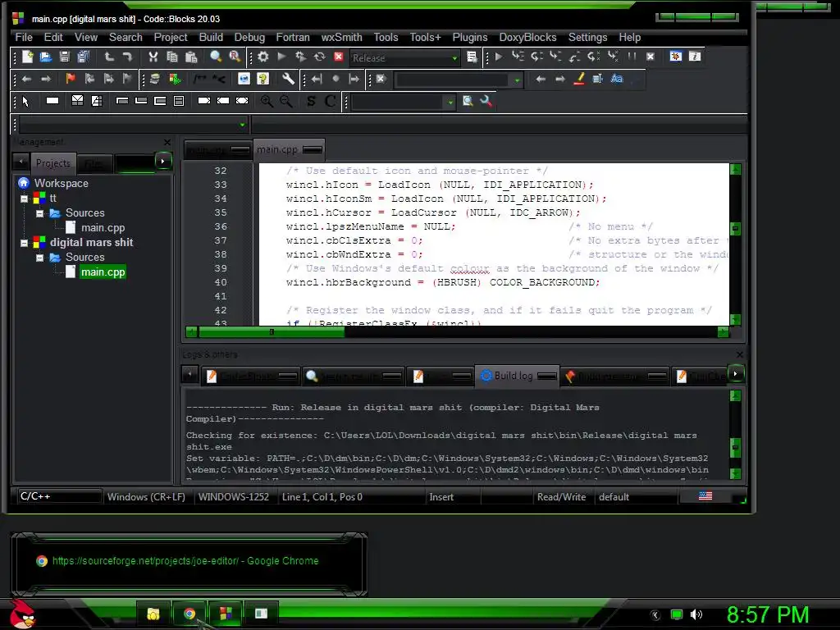This screenshot has width=840, height=630.
Task: Open the DoxyBlocks menu
Action: pyautogui.click(x=527, y=38)
